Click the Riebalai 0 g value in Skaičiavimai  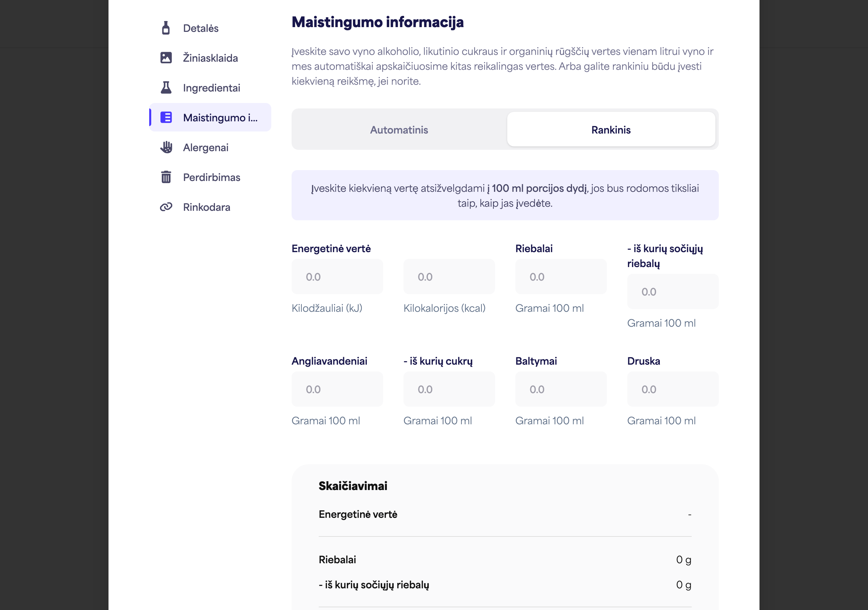pos(684,560)
